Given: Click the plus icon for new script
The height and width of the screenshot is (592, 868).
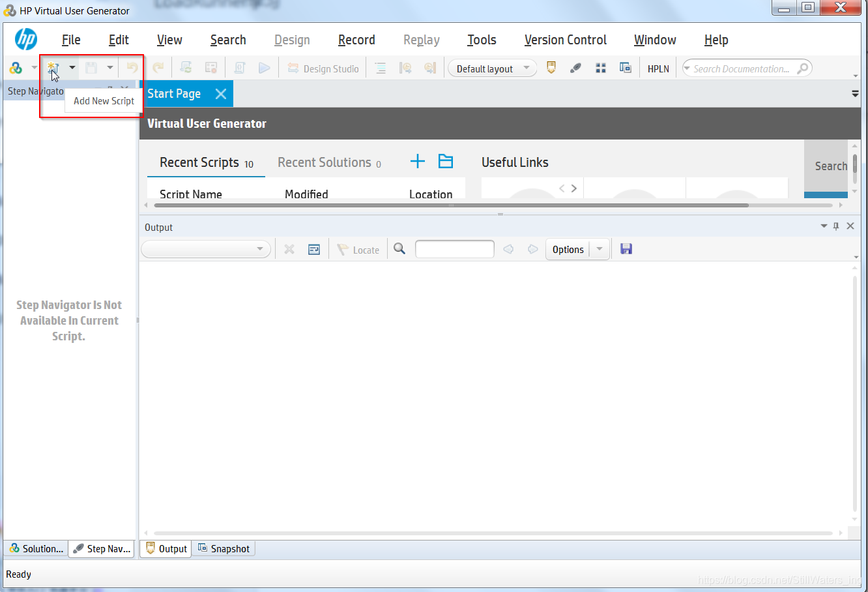Looking at the screenshot, I should click(x=418, y=161).
